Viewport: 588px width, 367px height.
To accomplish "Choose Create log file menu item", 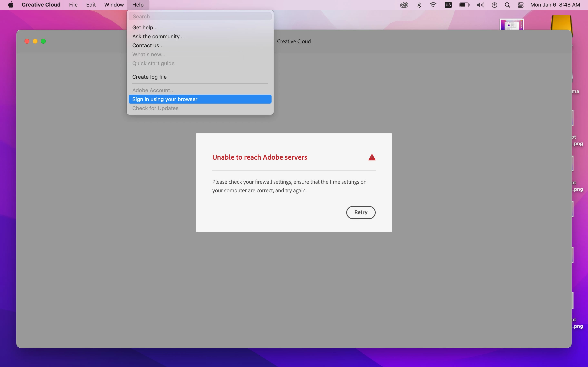I will click(x=149, y=77).
